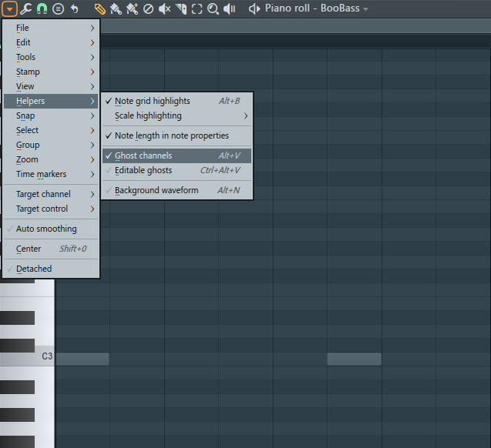Open the Edit submenu

[x=51, y=42]
